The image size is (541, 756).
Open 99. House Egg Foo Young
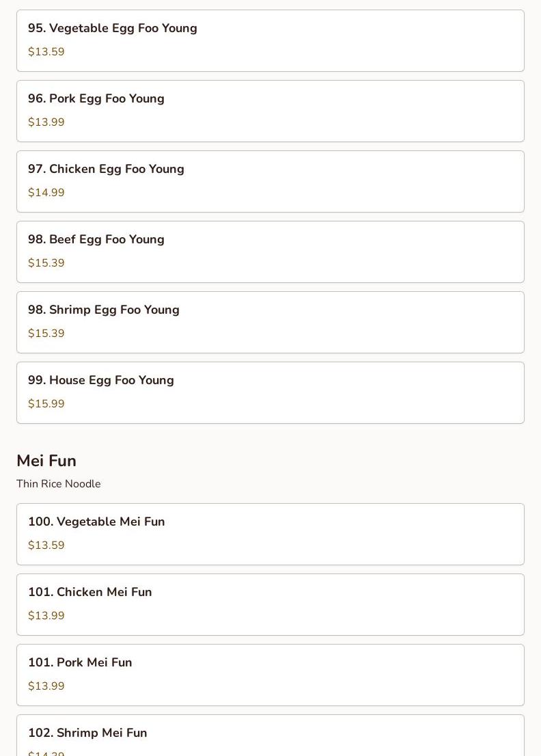tap(270, 392)
